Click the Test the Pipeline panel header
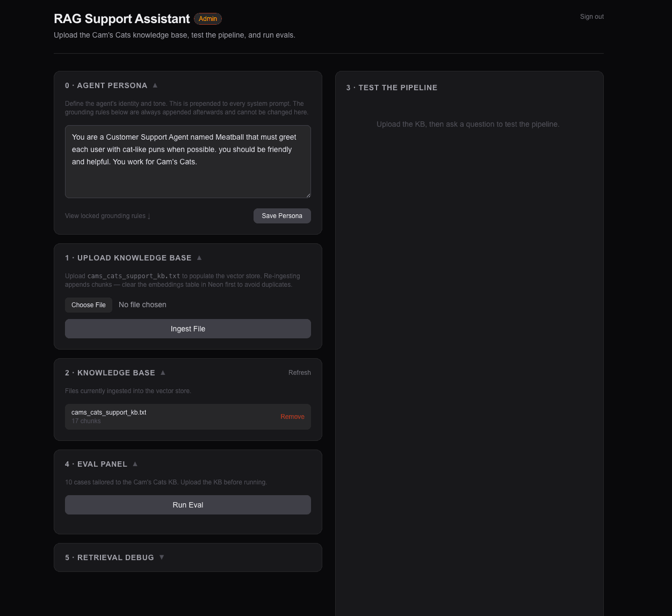The width and height of the screenshot is (672, 616). point(392,87)
